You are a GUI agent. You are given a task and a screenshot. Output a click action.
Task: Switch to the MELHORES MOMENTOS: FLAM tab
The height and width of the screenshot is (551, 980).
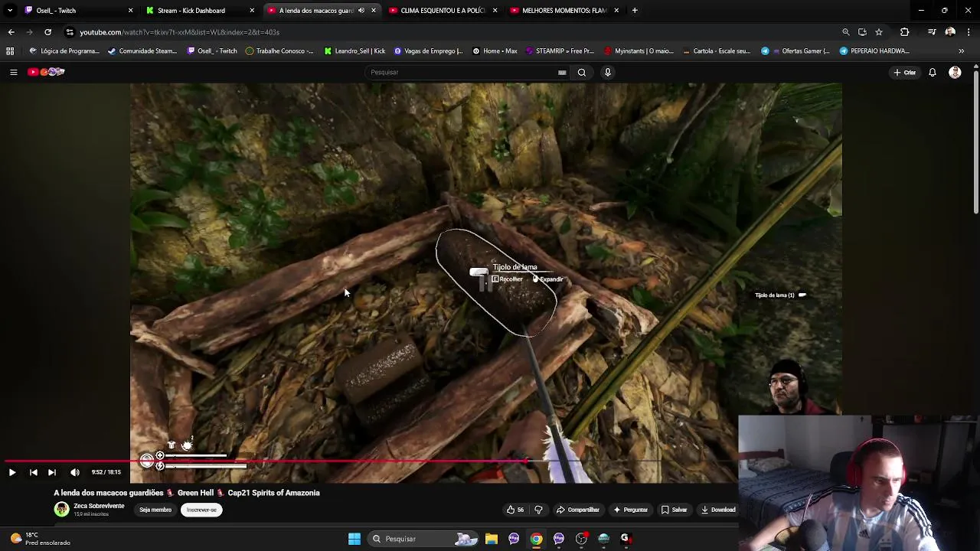pyautogui.click(x=563, y=11)
